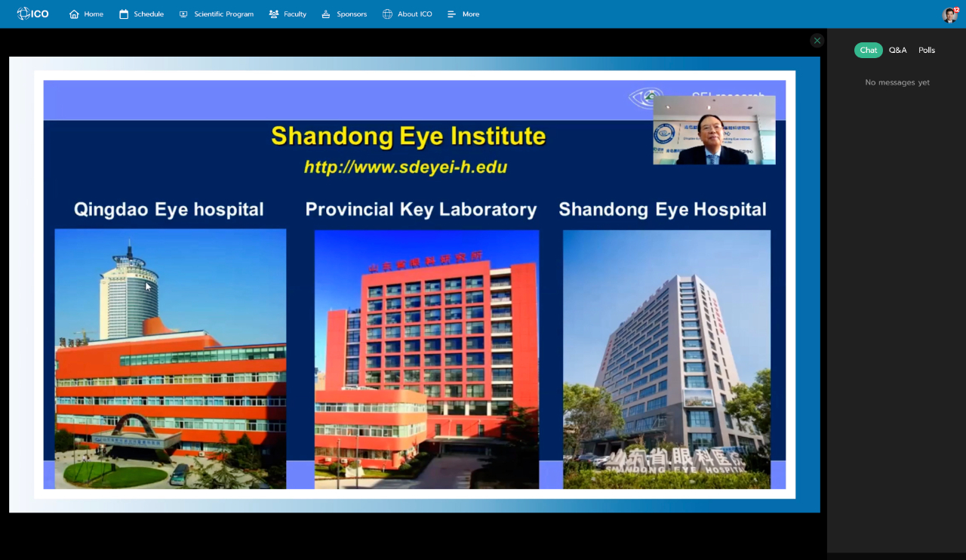
Task: Click 'Qingdao Eye hospital' heading
Action: (169, 209)
